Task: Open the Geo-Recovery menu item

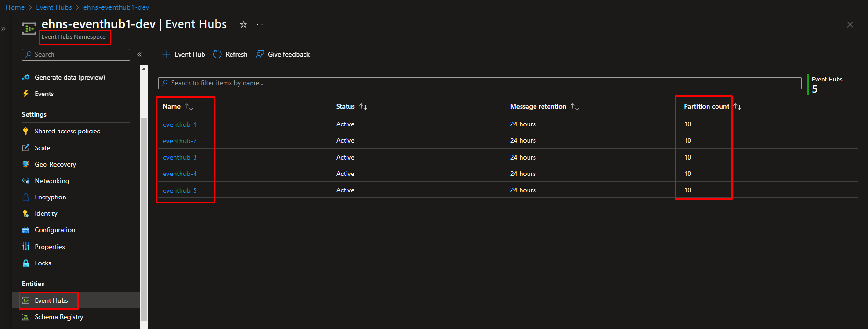Action: pos(55,164)
